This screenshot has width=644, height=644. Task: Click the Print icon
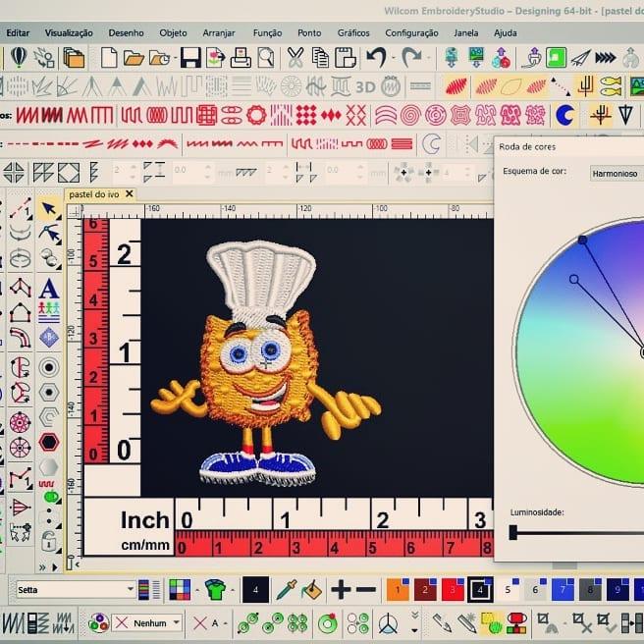pyautogui.click(x=241, y=58)
